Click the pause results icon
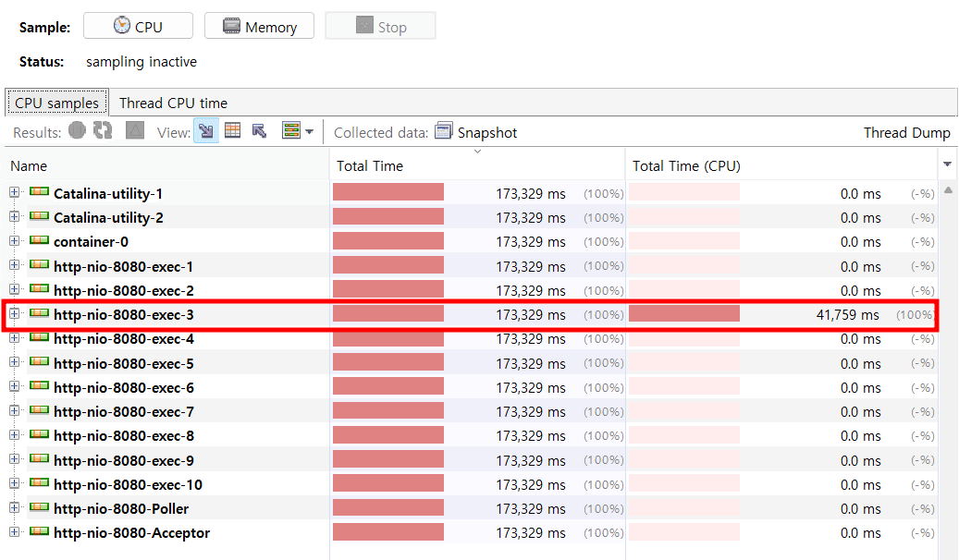This screenshot has width=959, height=560. coord(78,131)
